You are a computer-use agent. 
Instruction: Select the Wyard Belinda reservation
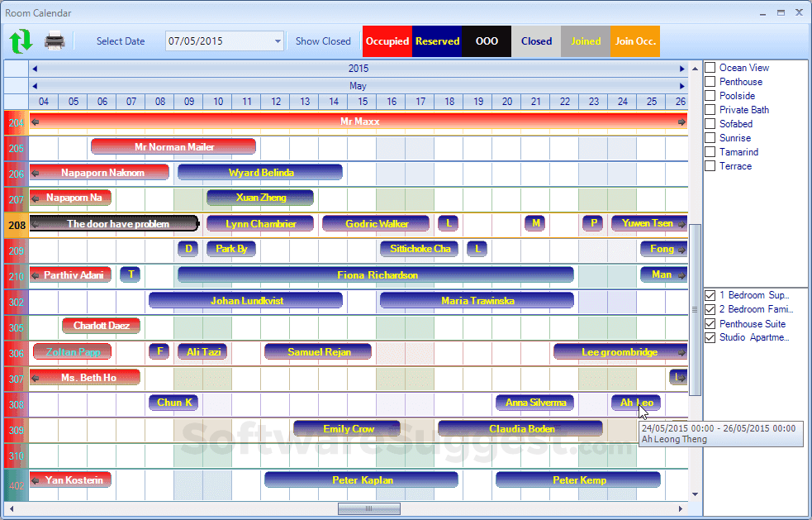tap(260, 173)
